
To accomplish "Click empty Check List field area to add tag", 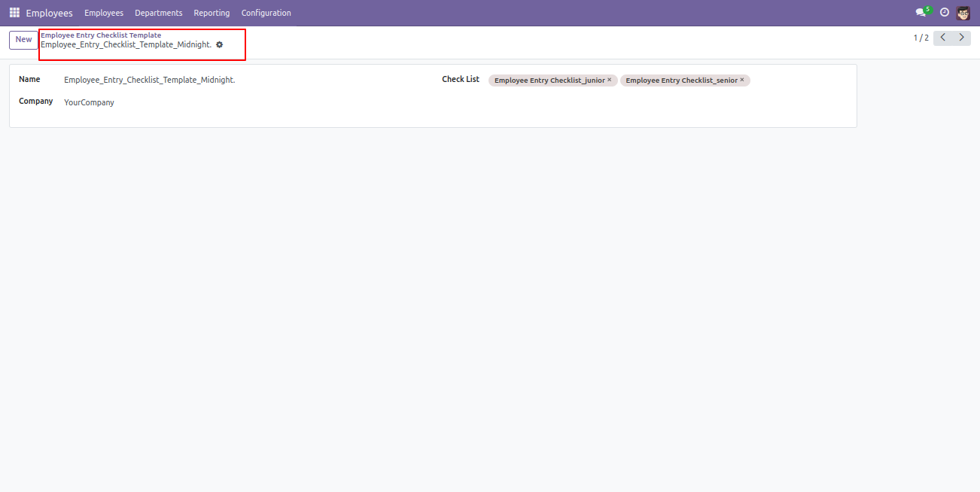I will coord(798,80).
